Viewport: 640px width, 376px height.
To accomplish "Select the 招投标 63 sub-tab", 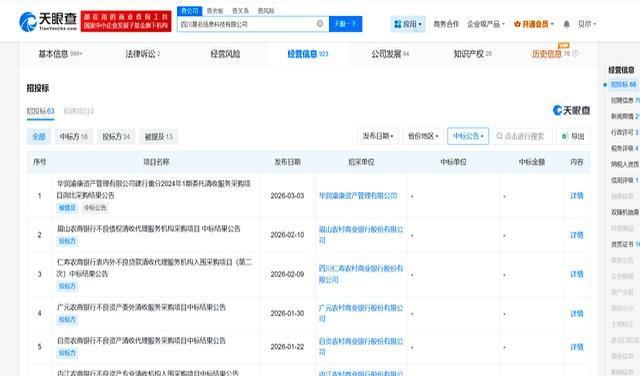I will [x=40, y=111].
